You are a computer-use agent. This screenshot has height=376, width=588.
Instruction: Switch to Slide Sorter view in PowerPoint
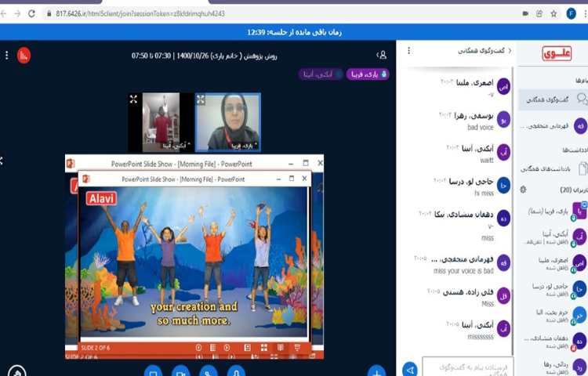(264, 348)
